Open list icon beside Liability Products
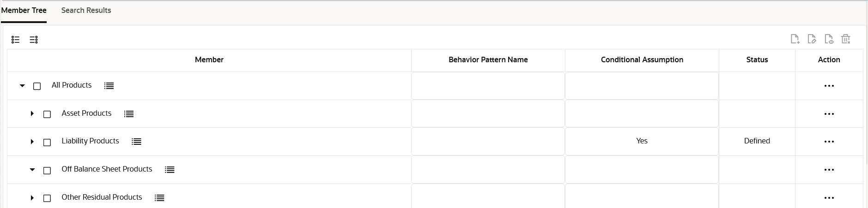This screenshot has width=868, height=208. [136, 142]
